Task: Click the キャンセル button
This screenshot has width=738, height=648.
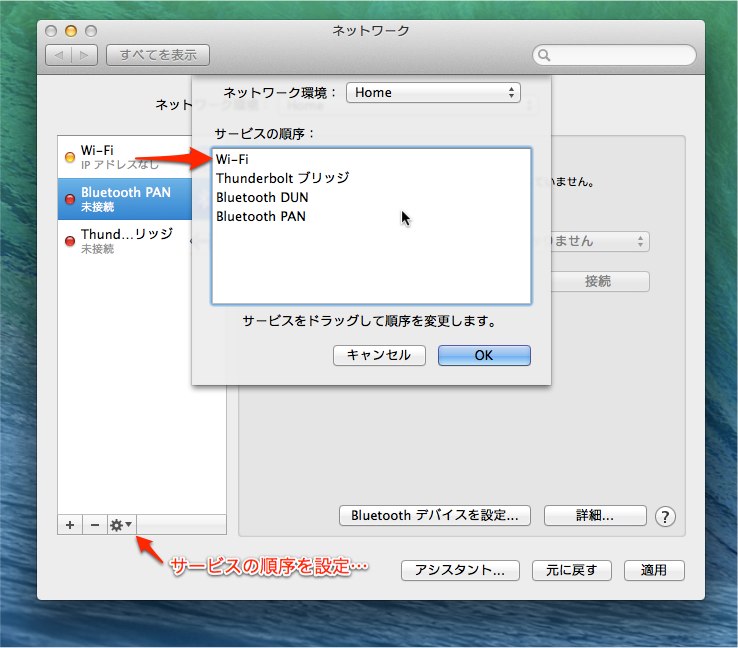Action: coord(379,355)
